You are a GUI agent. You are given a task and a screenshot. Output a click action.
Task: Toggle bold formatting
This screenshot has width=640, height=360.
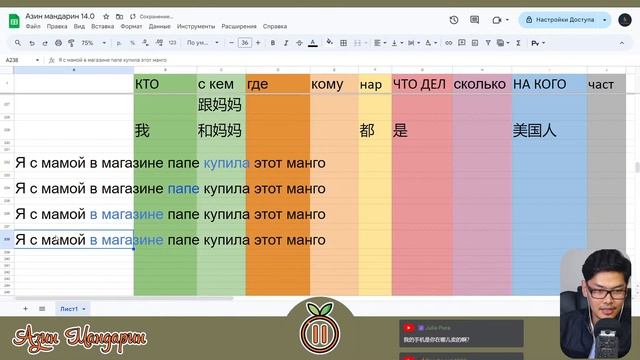click(x=273, y=43)
